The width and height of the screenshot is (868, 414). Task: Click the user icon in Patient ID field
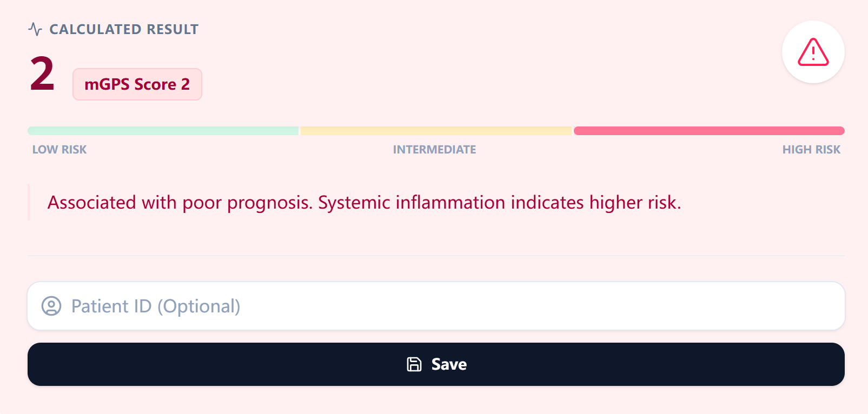click(51, 306)
